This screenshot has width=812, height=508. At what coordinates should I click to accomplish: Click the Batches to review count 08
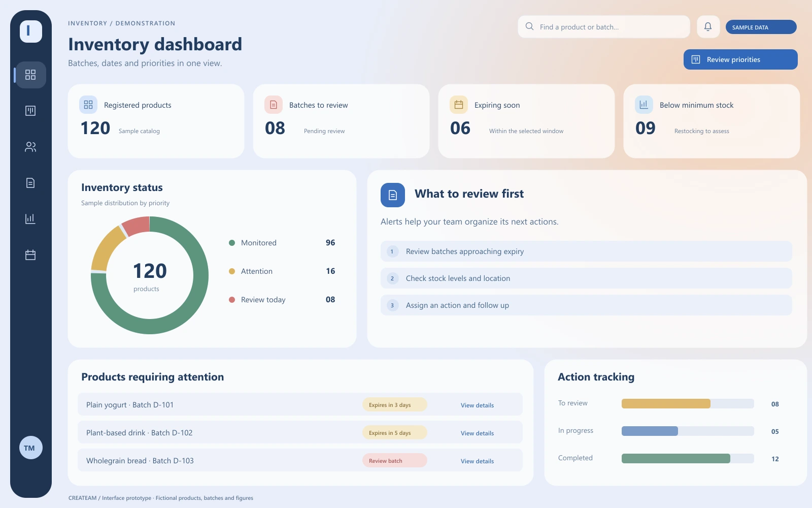pos(275,128)
